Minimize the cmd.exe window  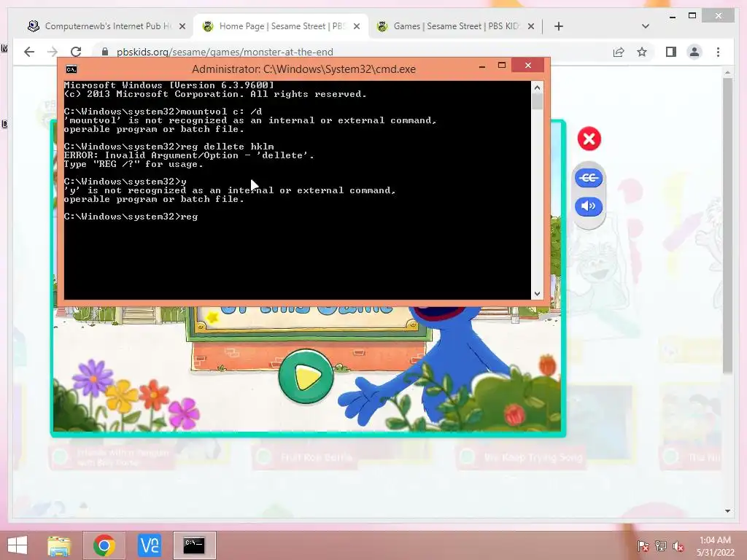tap(482, 66)
